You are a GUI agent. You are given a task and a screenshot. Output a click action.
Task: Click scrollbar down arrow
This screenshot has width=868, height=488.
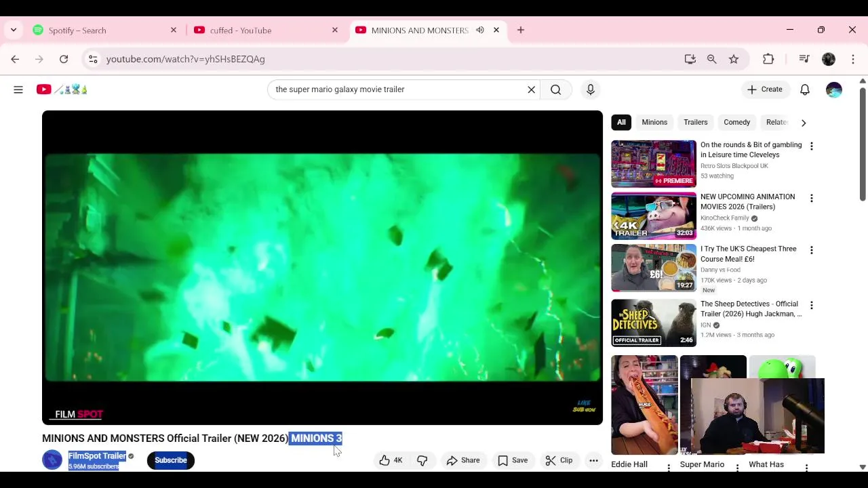(863, 467)
